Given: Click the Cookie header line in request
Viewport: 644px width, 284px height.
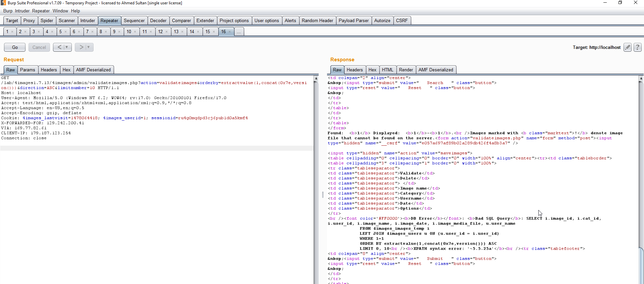Looking at the screenshot, I should (x=124, y=118).
